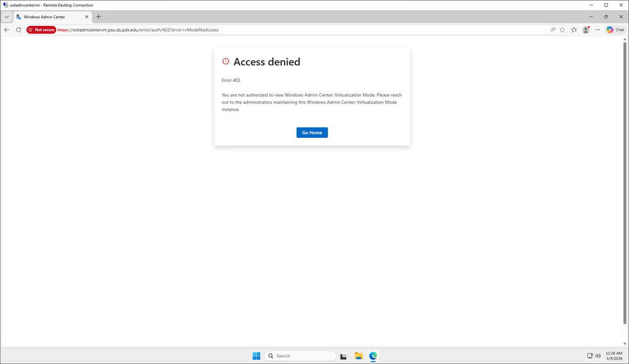Open the tab actions dropdown chevron
Screen dimensions: 629x364
coord(7,17)
